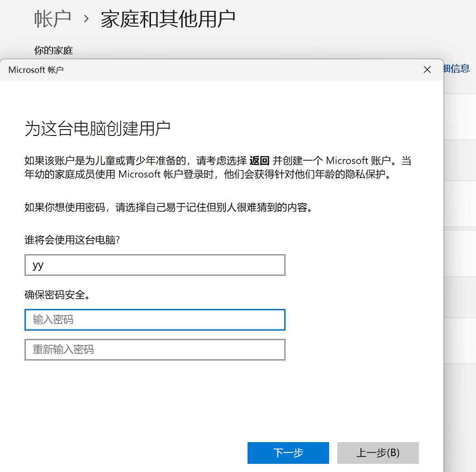476x472 pixels.
Task: Click the 谁将会使用这台电脑? label
Action: [x=72, y=240]
